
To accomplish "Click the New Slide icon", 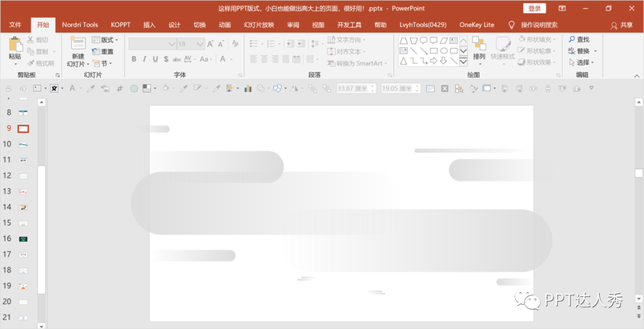I will pos(78,44).
